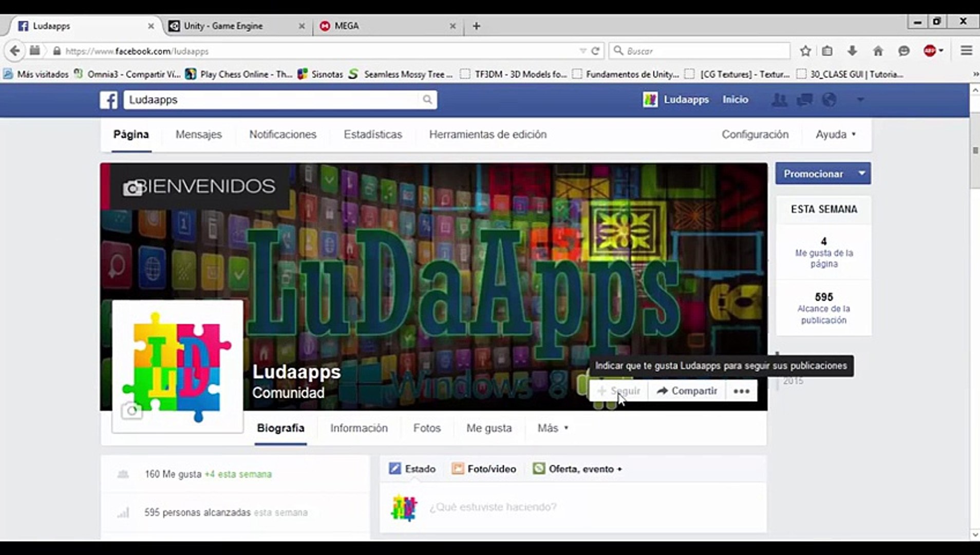Screen dimensions: 980x555
Task: Open the Facebook account dropdown arrow
Action: (x=860, y=100)
